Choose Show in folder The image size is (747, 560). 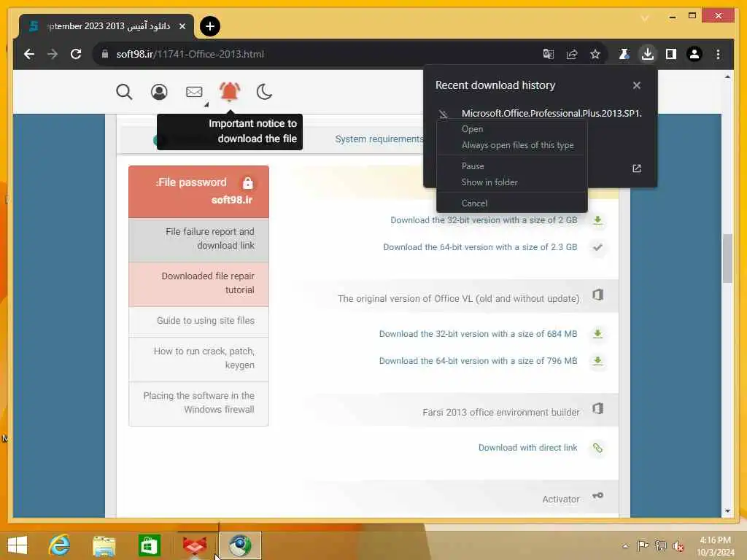489,182
